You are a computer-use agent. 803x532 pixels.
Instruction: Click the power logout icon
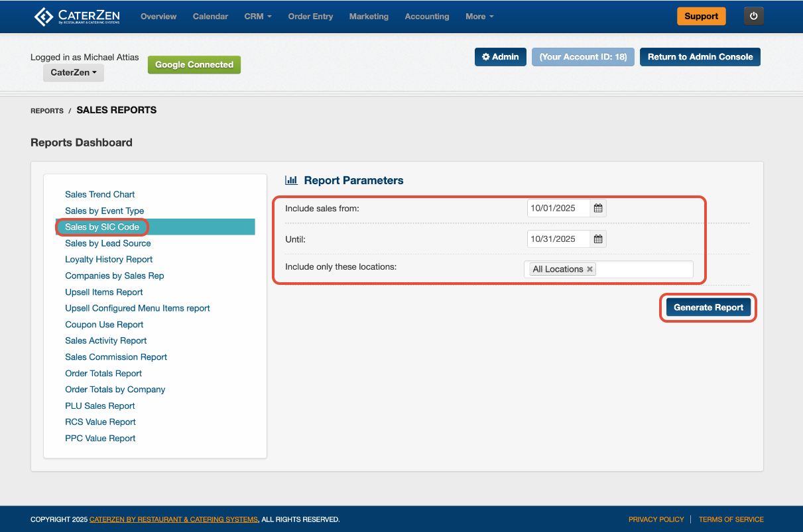[754, 17]
